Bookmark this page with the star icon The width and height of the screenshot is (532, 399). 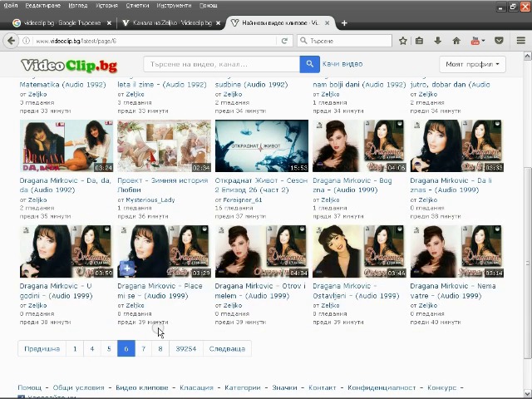(x=403, y=40)
